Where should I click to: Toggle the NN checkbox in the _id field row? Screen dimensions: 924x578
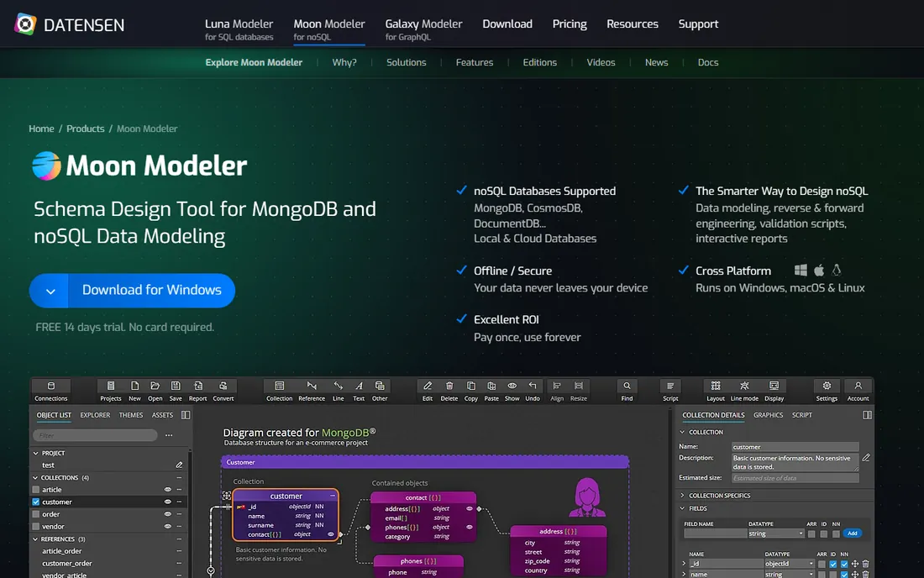[x=844, y=564]
